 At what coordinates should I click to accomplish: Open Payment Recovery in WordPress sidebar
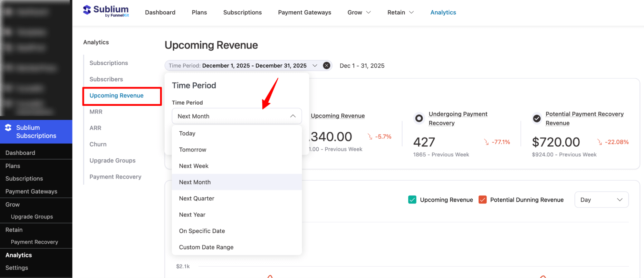(x=34, y=242)
